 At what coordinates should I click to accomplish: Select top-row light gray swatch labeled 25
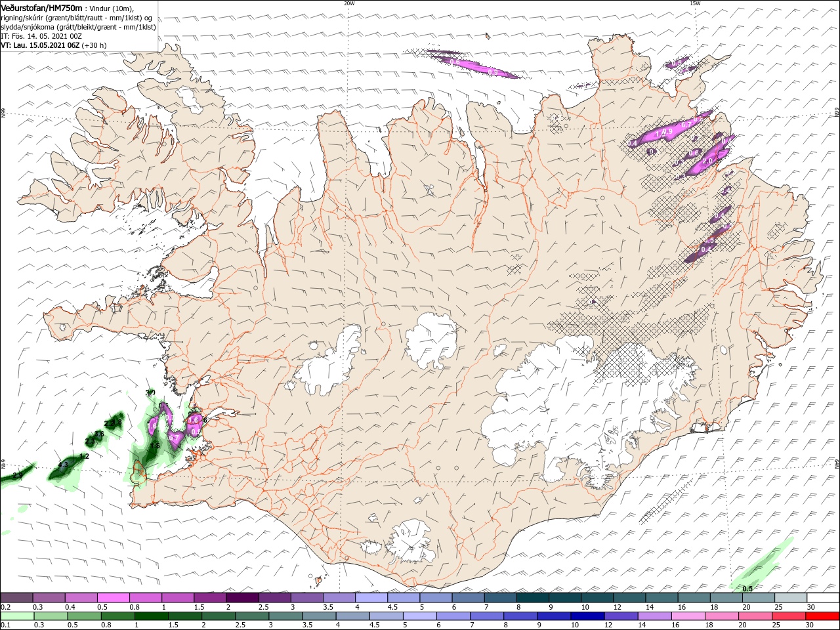791,598
